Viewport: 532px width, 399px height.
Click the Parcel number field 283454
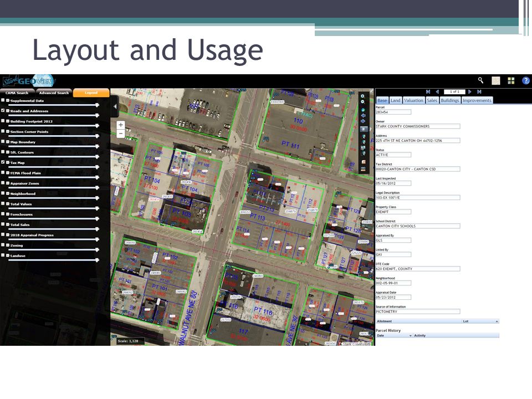point(393,112)
